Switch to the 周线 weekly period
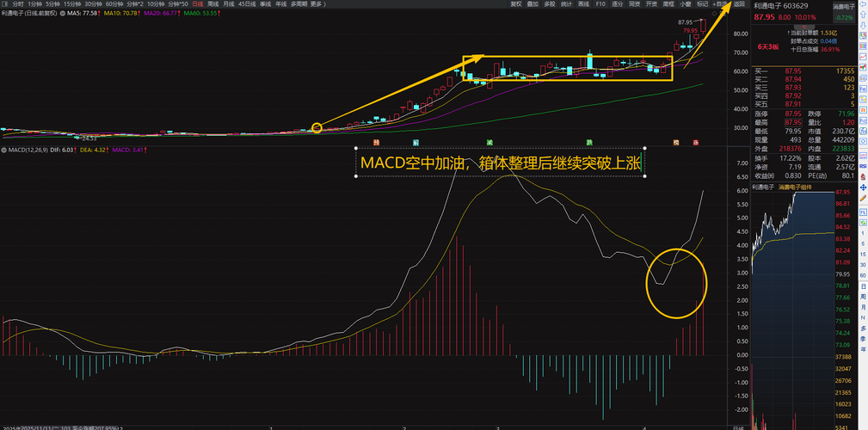Image resolution: width=868 pixels, height=430 pixels. point(213,4)
